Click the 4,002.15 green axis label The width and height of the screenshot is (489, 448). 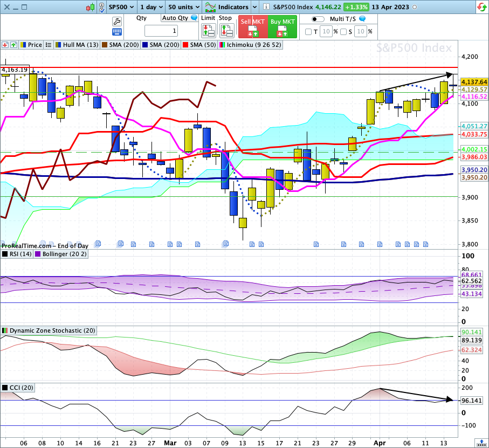coord(474,149)
